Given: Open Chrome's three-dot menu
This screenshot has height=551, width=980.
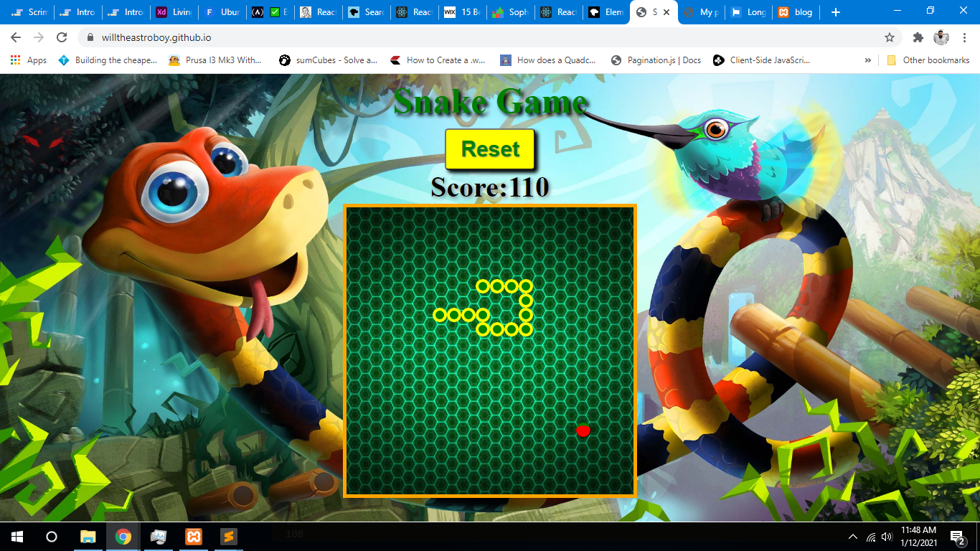Looking at the screenshot, I should pyautogui.click(x=965, y=37).
